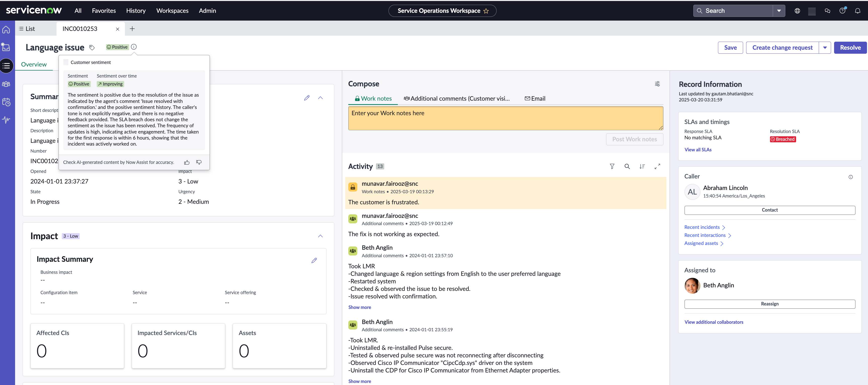Edit the Impact Summary with pencil icon
868x385 pixels.
pos(314,260)
